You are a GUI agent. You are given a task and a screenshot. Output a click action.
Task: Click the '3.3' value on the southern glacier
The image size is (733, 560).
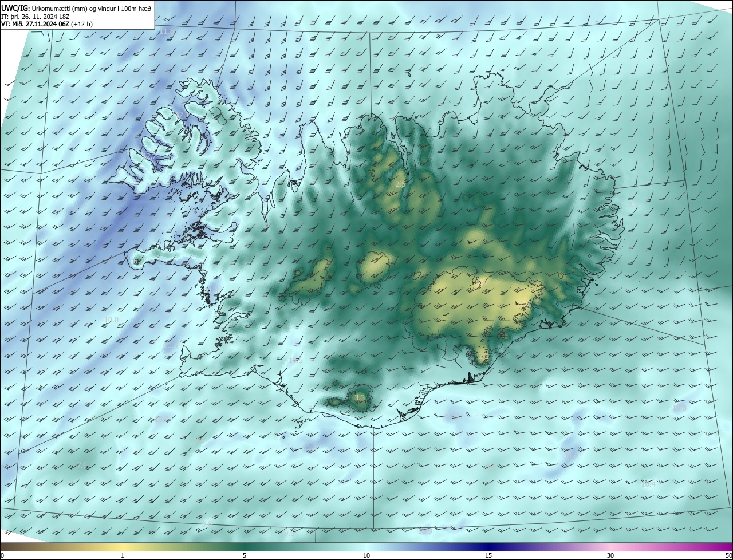[360, 397]
